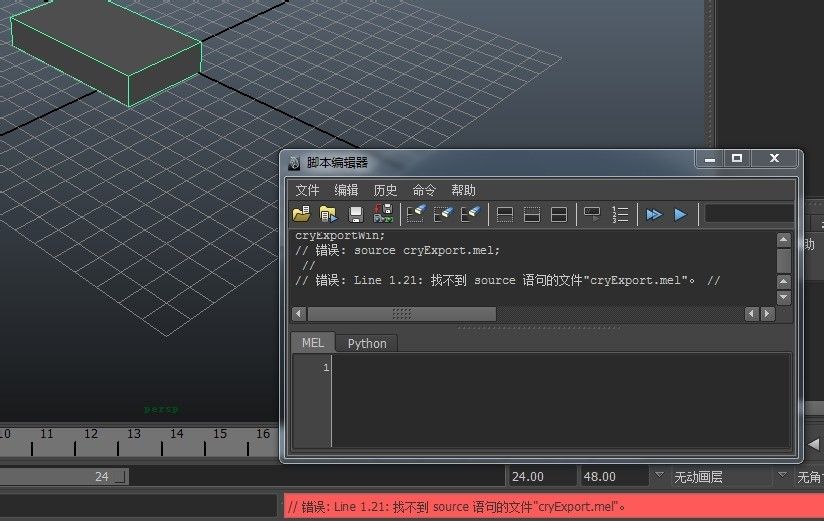Open the 历史 menu in Script Editor
Image resolution: width=824 pixels, height=521 pixels.
pos(385,190)
